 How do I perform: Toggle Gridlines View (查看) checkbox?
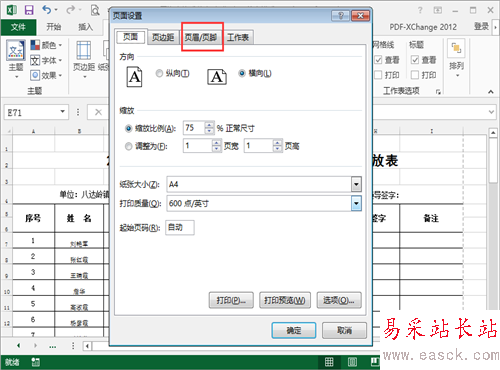point(378,60)
